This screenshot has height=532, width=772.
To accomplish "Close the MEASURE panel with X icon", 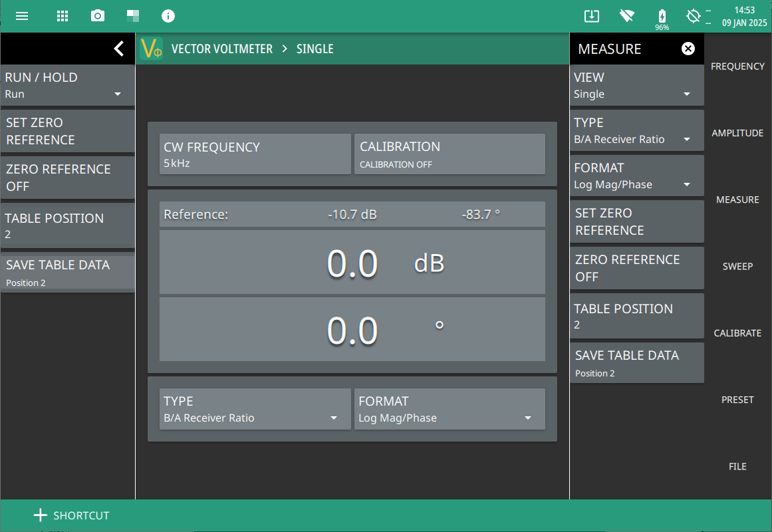I will (688, 49).
